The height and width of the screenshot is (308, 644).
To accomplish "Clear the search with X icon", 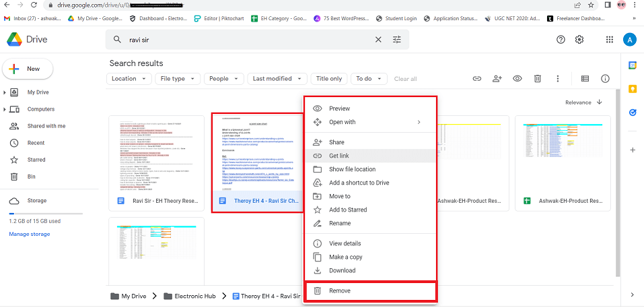I will coord(378,40).
